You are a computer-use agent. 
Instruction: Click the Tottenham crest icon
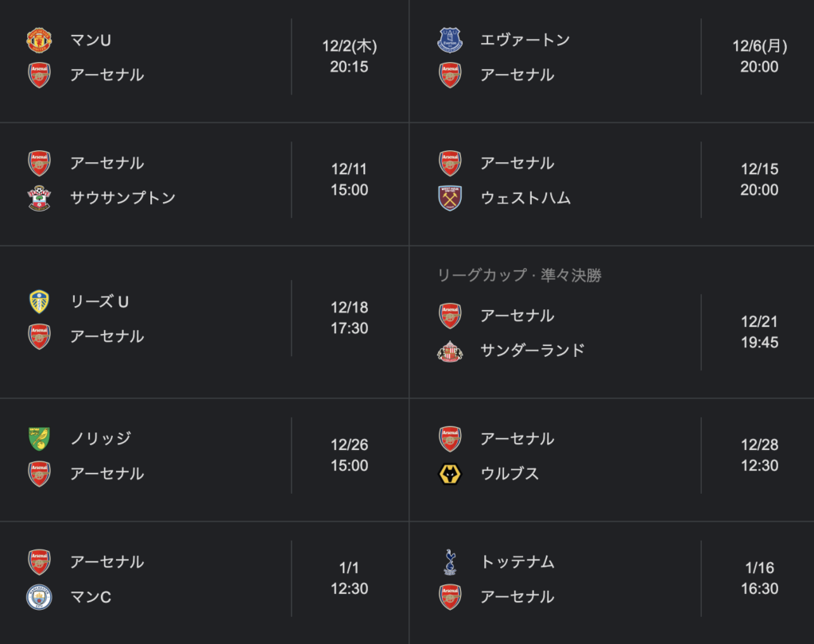[450, 562]
